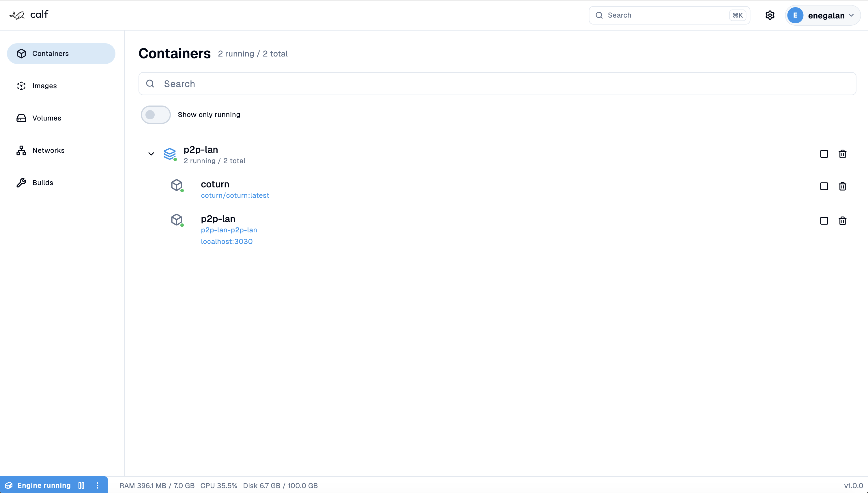Open the settings gear icon
868x493 pixels.
click(770, 15)
